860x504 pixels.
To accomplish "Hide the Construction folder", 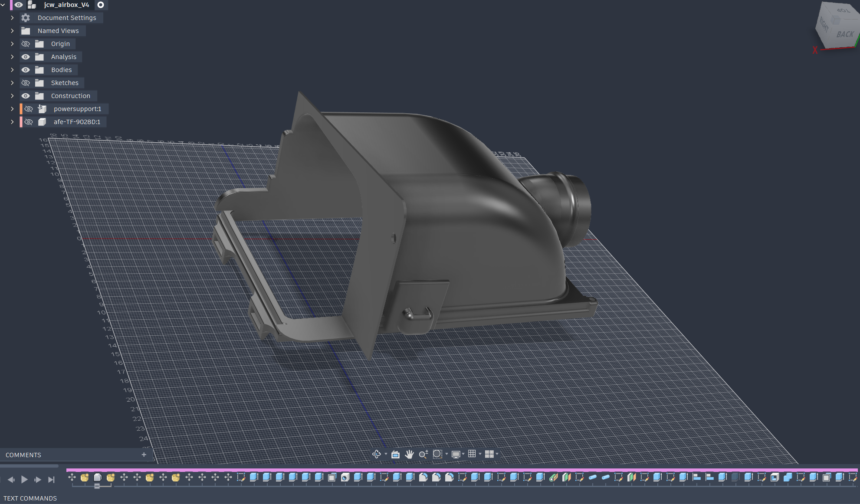I will coord(26,96).
